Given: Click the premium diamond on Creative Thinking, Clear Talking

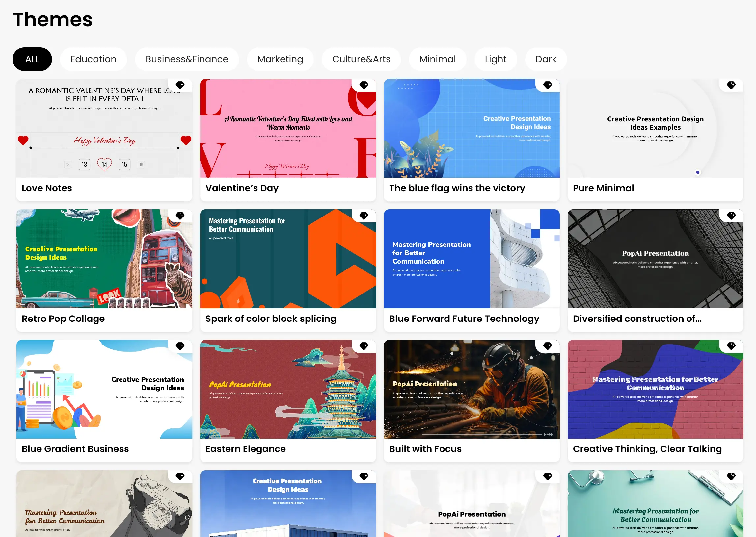Looking at the screenshot, I should [x=732, y=346].
